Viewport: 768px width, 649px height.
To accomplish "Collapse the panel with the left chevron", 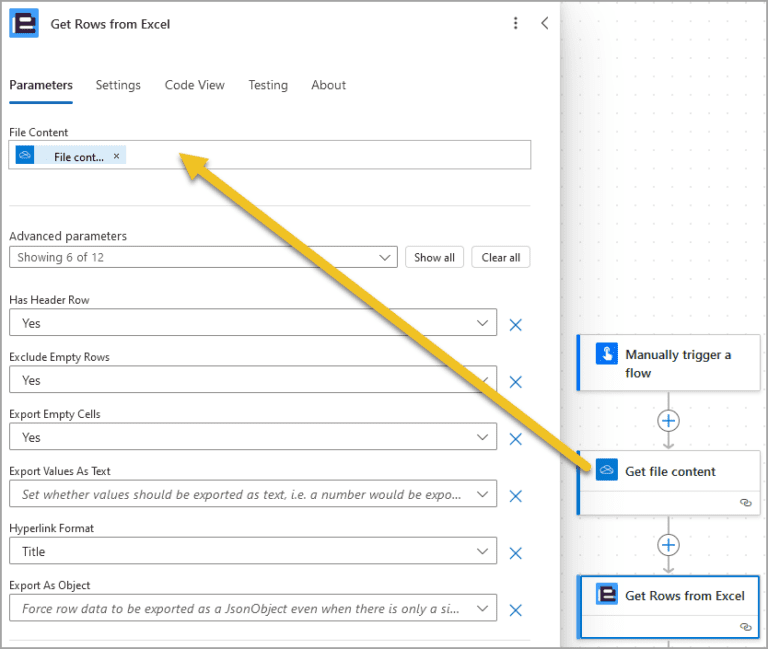I will (x=545, y=23).
